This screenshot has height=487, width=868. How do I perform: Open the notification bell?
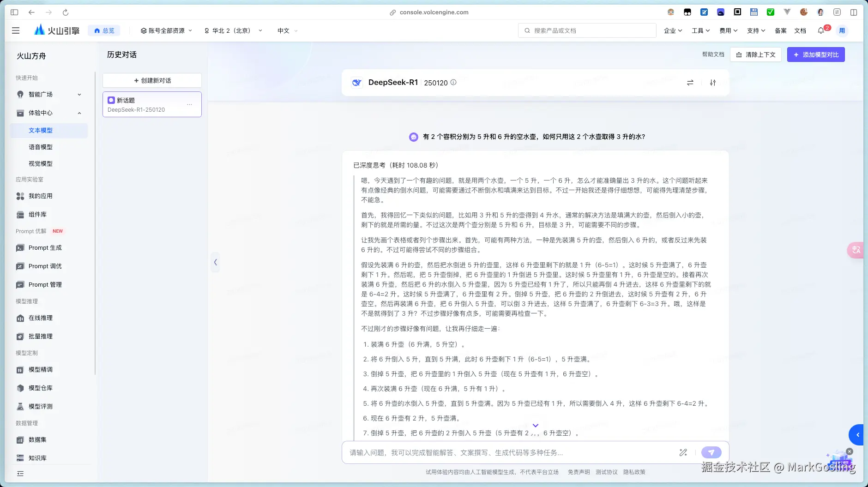pyautogui.click(x=821, y=30)
